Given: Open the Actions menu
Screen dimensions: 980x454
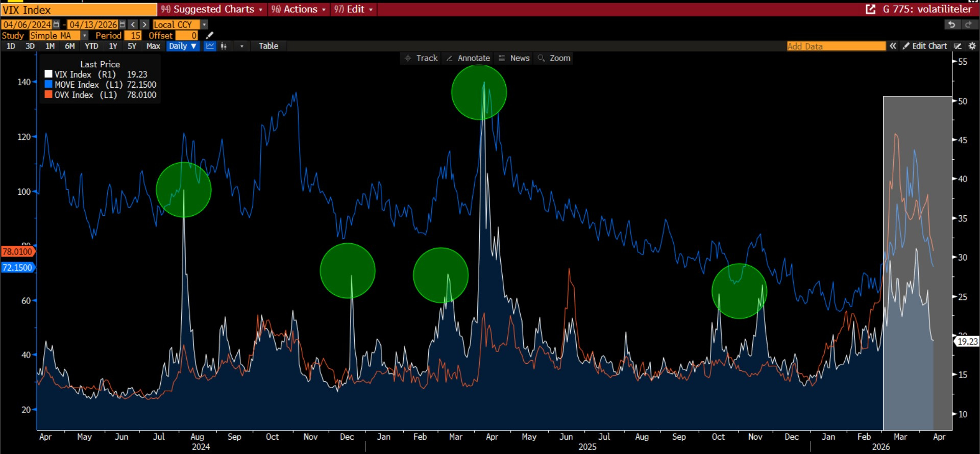Looking at the screenshot, I should 299,9.
